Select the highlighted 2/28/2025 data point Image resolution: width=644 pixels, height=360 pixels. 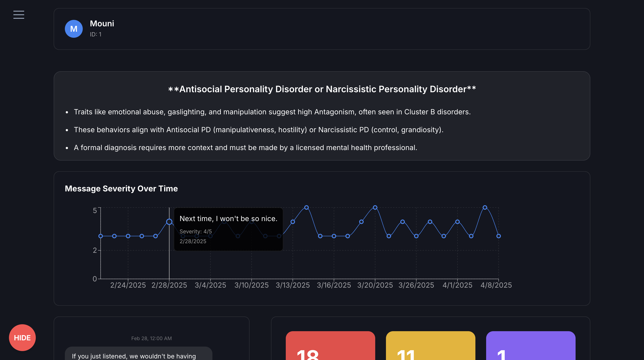[x=169, y=222]
